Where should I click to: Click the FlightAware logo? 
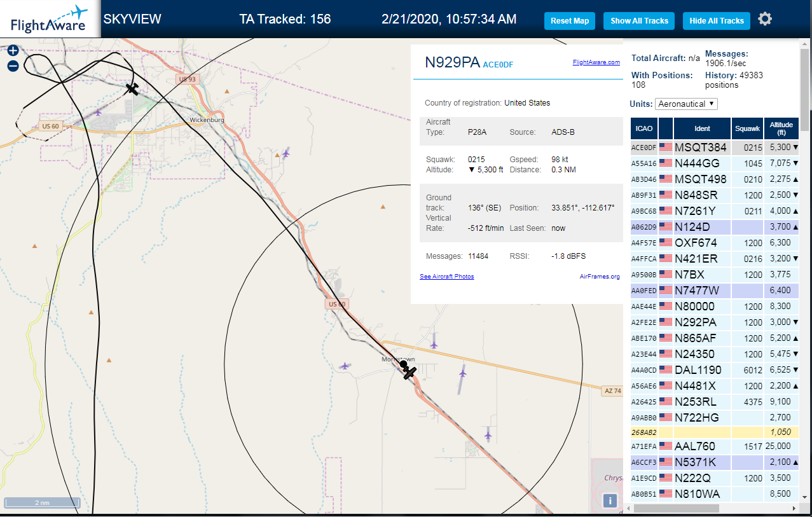(50, 19)
